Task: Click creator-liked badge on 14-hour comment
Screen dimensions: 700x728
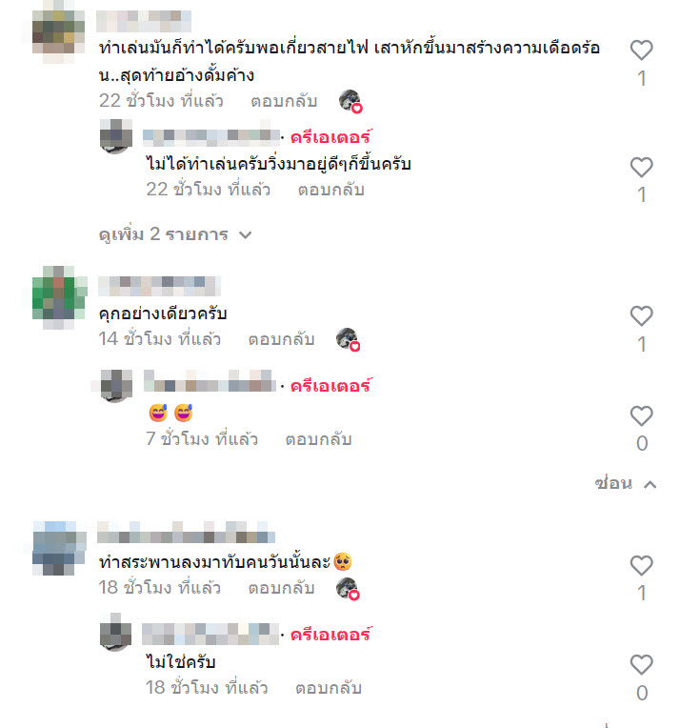Action: (x=349, y=339)
